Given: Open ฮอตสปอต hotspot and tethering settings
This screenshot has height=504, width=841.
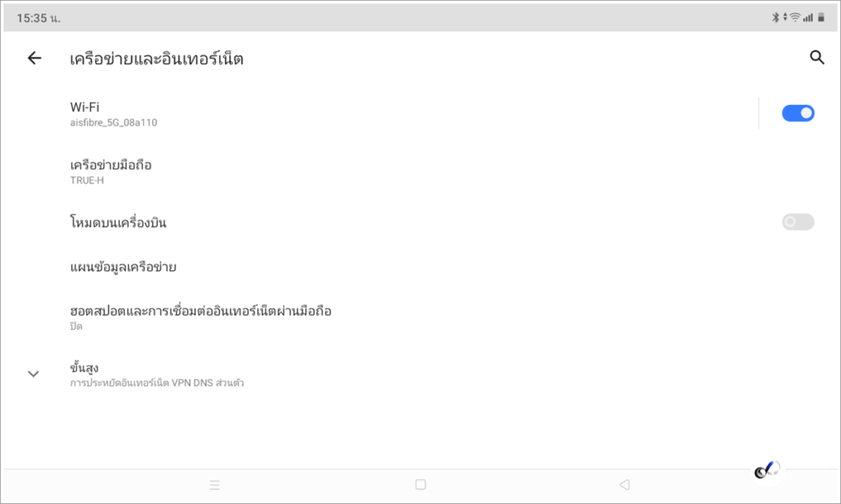Looking at the screenshot, I should point(420,318).
